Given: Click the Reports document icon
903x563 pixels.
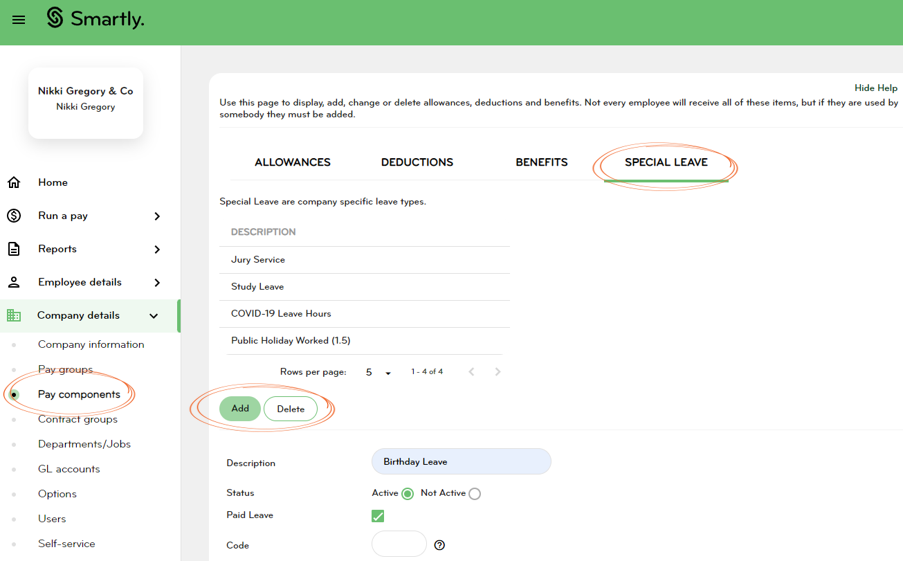Looking at the screenshot, I should pos(14,249).
